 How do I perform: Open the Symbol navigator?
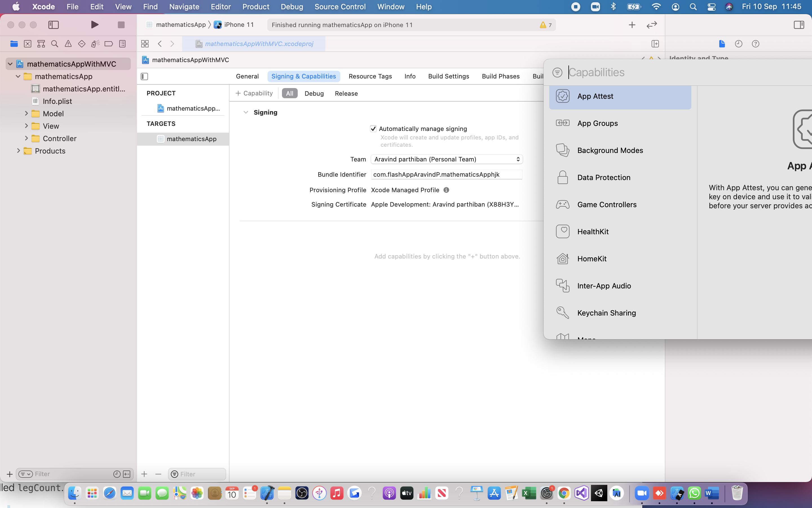tap(41, 44)
